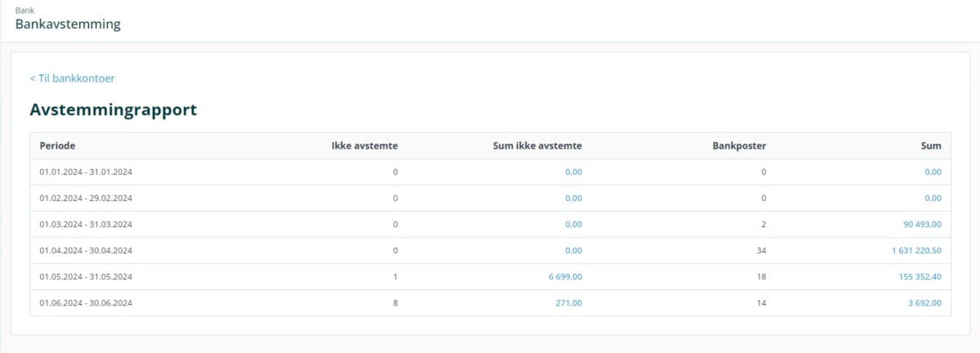Click the 'Bank' breadcrumb above the title
Screen dimensions: 980x353
(x=24, y=10)
